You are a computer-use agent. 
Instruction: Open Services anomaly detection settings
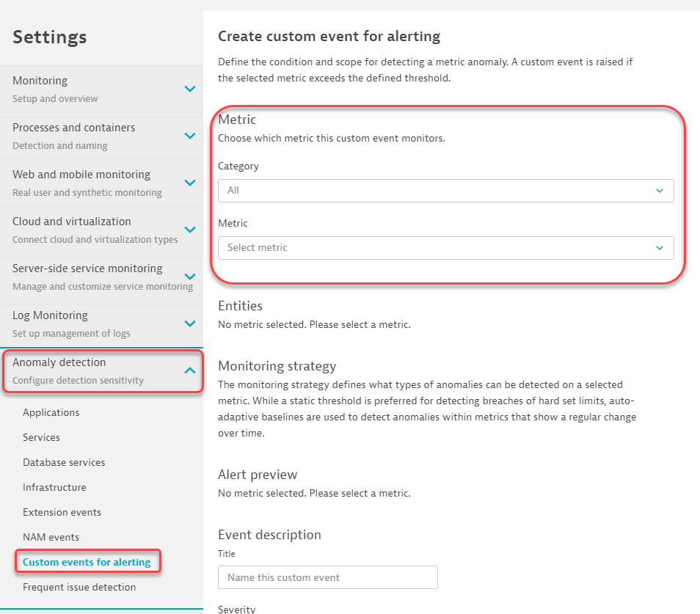click(x=41, y=437)
